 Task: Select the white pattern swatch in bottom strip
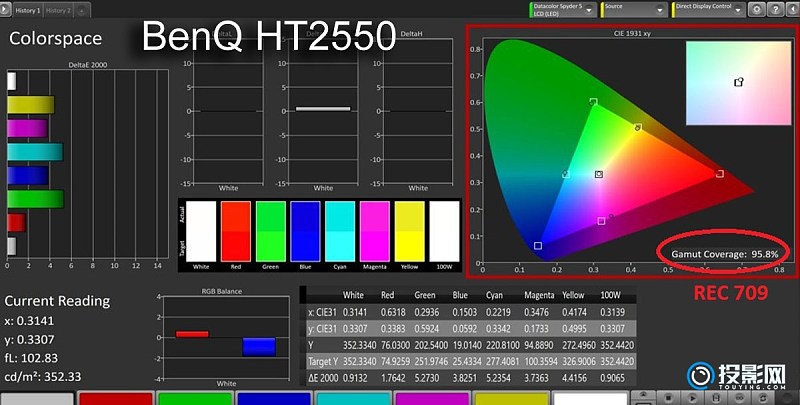click(590, 399)
